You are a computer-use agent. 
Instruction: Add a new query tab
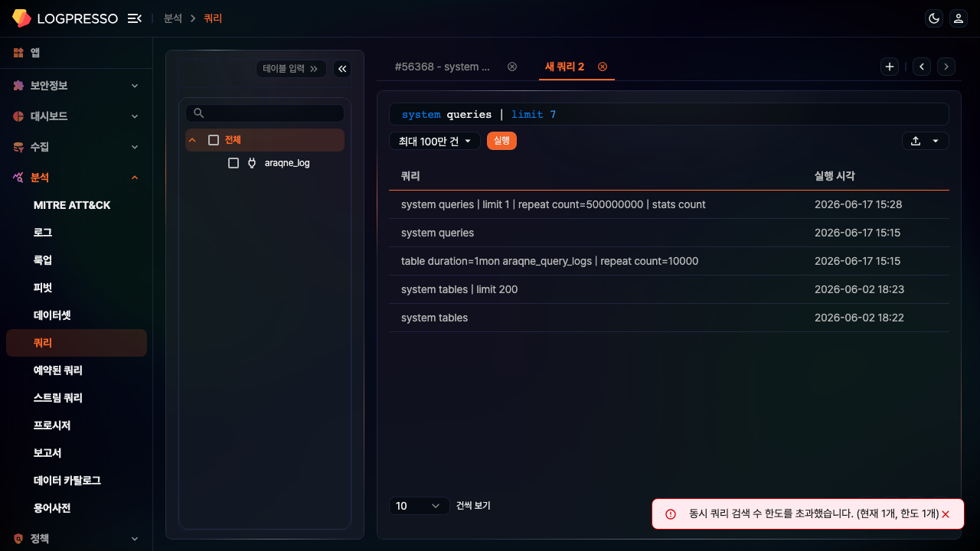click(x=890, y=67)
